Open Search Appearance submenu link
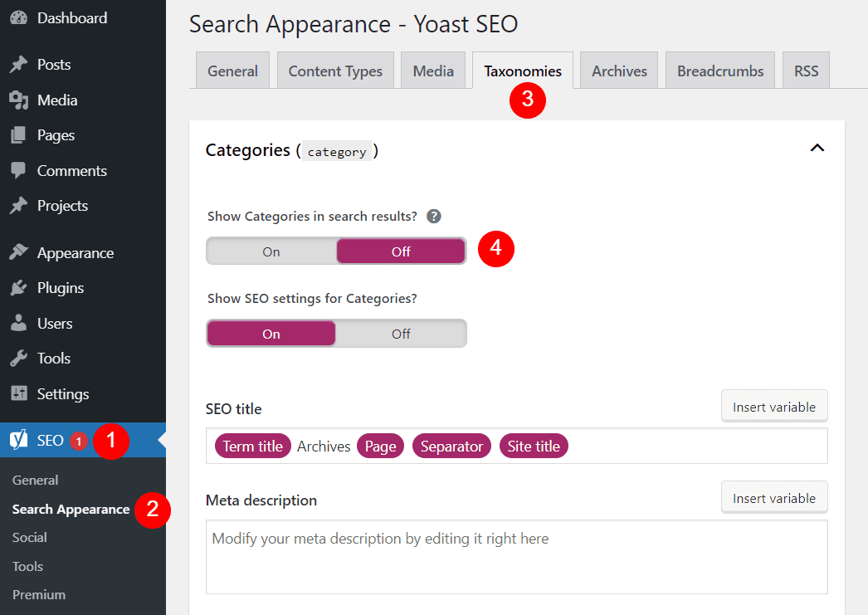The image size is (868, 615). click(71, 510)
